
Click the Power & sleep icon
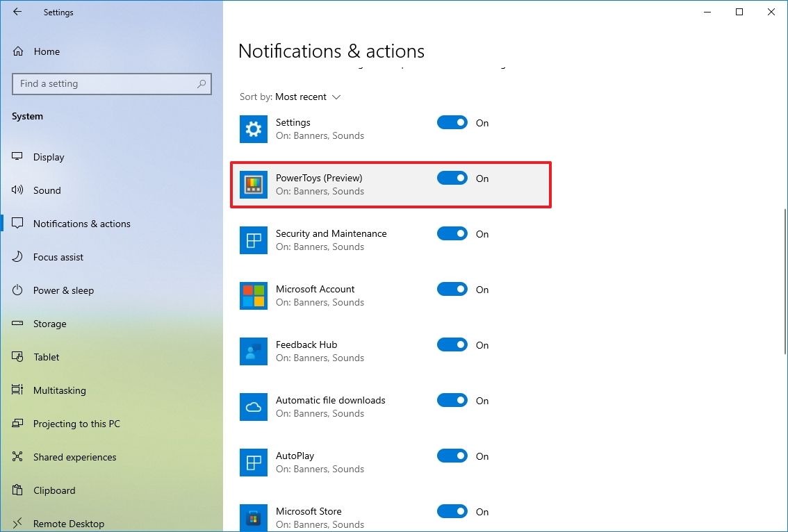tap(17, 290)
